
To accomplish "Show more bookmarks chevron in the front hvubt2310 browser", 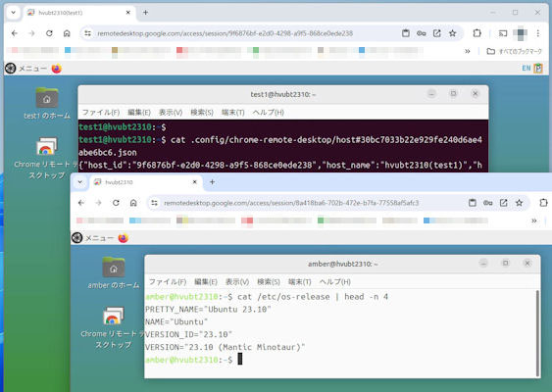I will (534, 220).
